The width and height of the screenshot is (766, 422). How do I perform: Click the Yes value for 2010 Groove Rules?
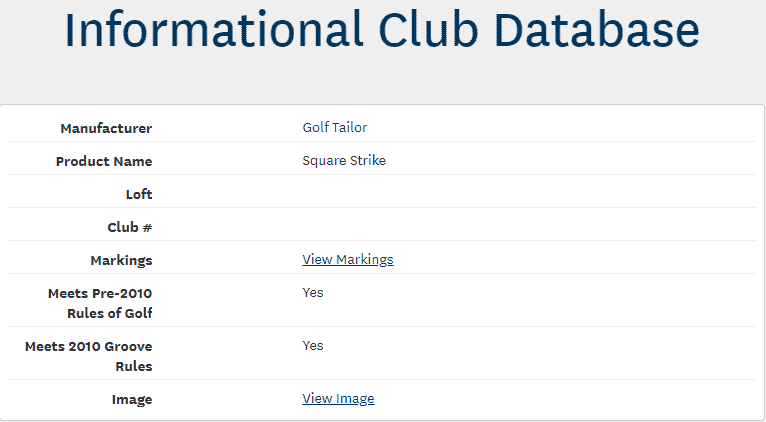pyautogui.click(x=313, y=346)
